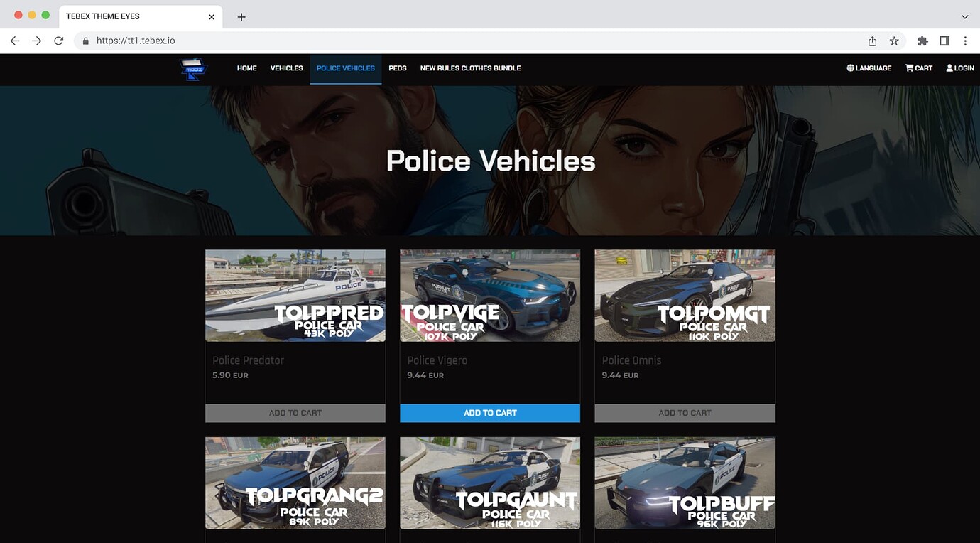Switch to the VEHICLES menu item
Viewport: 980px width, 543px height.
coord(286,68)
